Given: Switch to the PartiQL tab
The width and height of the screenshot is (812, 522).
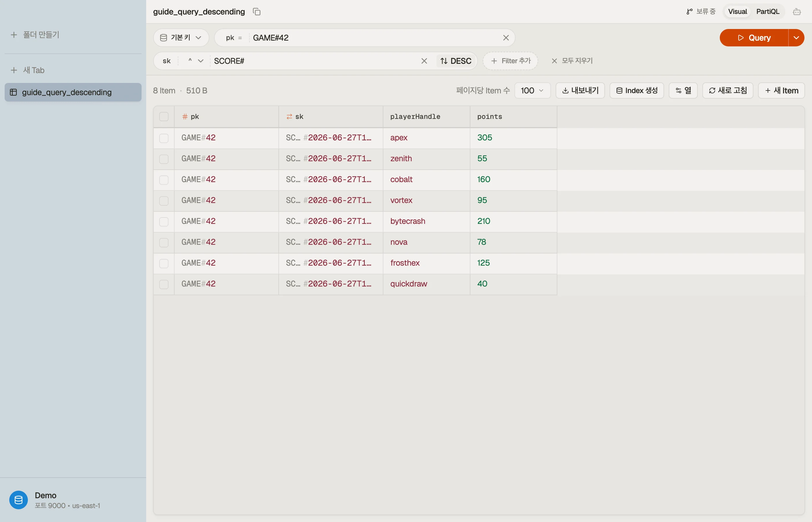Looking at the screenshot, I should pos(768,12).
